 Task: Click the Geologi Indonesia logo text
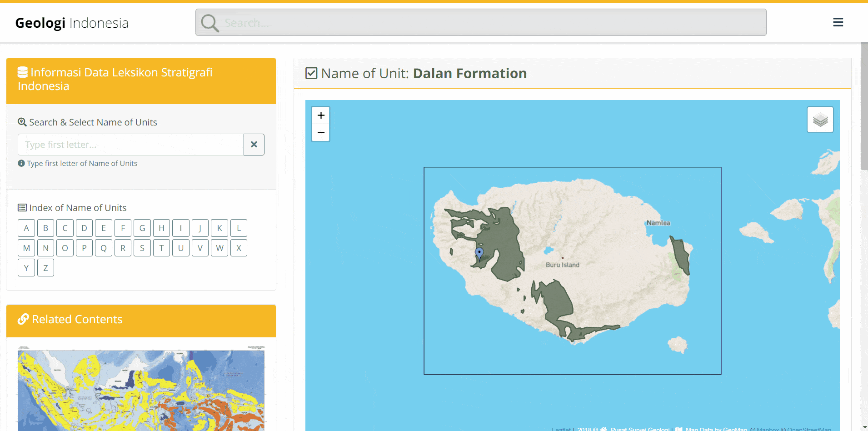(x=71, y=22)
